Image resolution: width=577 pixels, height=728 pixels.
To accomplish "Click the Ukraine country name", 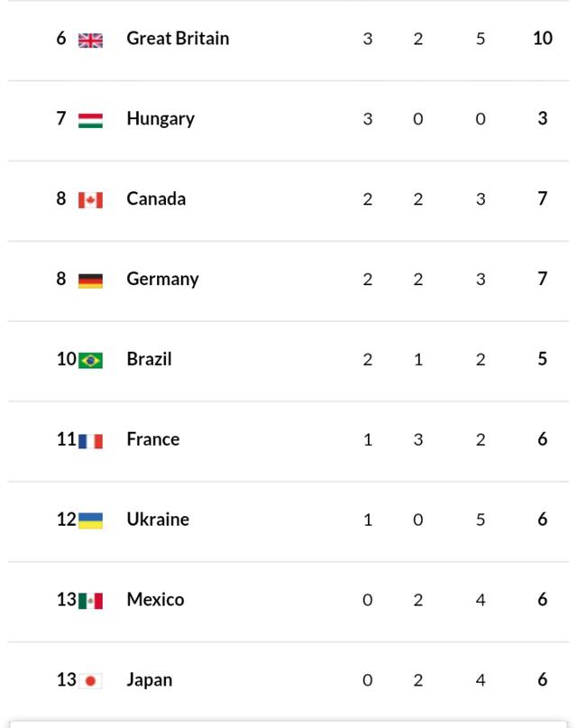I will (158, 520).
